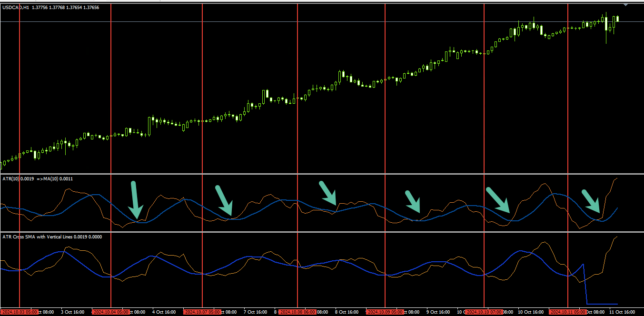Select the 2024.10.11 05:00 date marker

(x=568, y=312)
